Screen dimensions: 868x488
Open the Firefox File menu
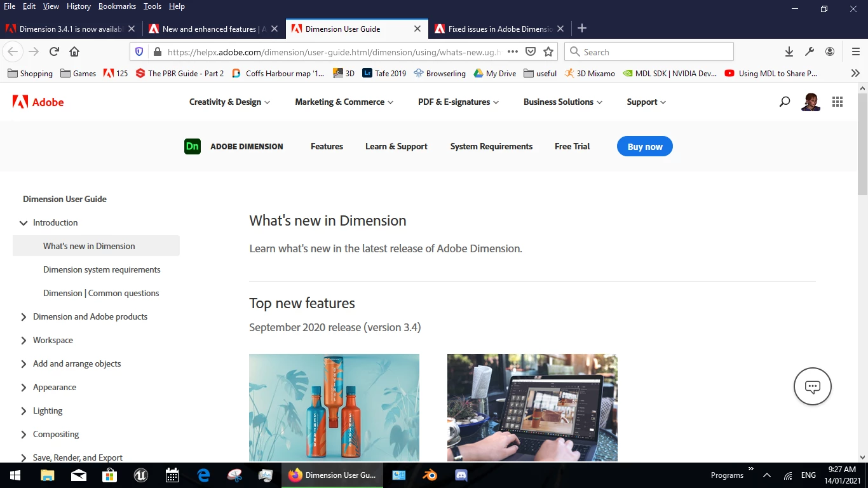tap(10, 6)
